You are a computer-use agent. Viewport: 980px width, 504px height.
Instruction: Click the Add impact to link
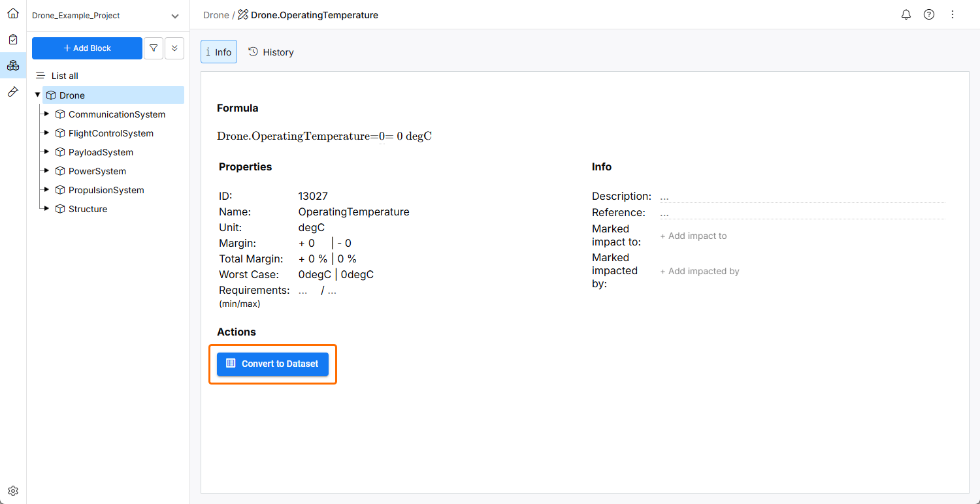693,236
